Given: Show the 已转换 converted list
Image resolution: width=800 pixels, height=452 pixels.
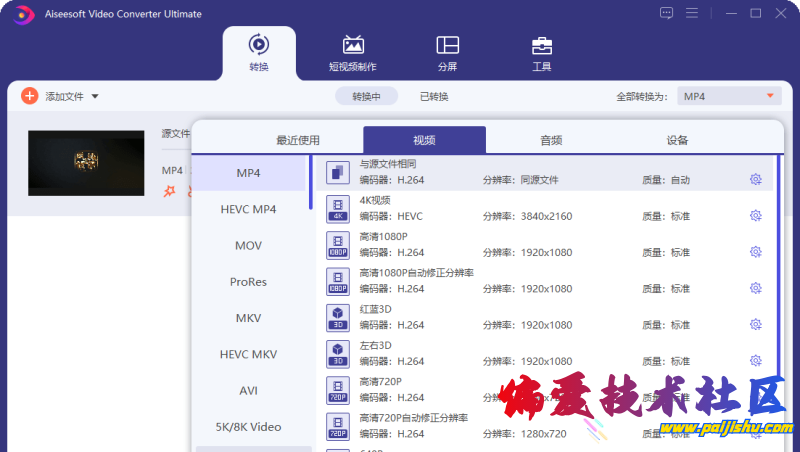Looking at the screenshot, I should tap(433, 96).
